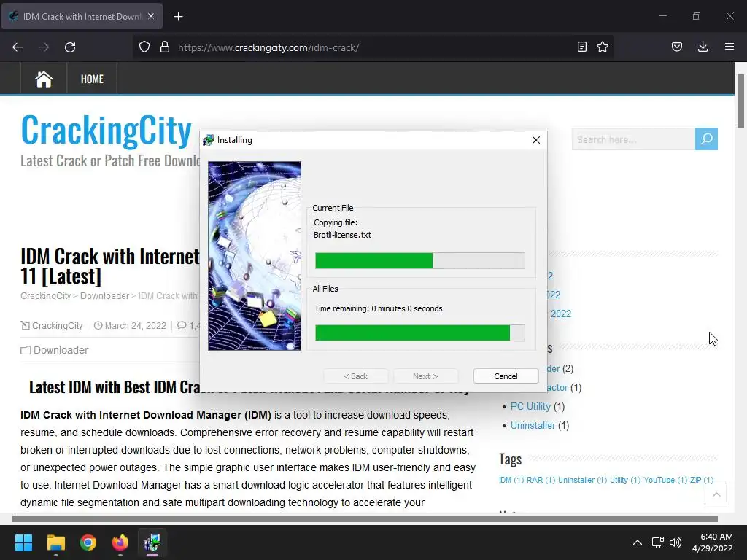This screenshot has height=560, width=747.
Task: Click 'Brotli-license.txt' file name text
Action: (343, 235)
